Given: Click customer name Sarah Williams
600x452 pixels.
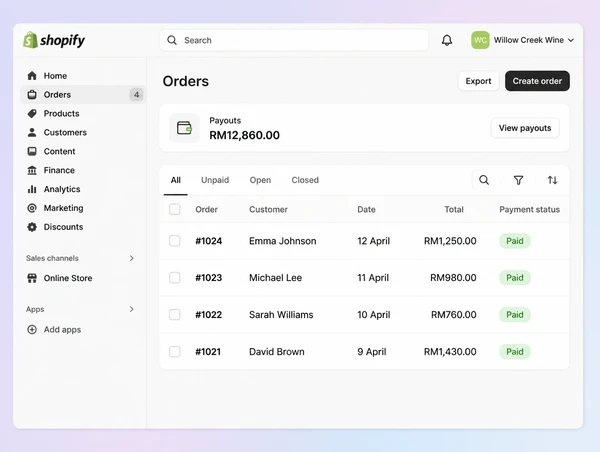Looking at the screenshot, I should pyautogui.click(x=281, y=315).
